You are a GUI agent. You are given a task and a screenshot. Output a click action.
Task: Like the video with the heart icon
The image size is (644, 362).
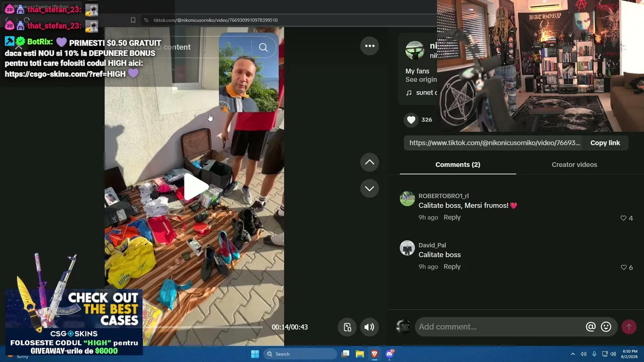[x=411, y=120]
